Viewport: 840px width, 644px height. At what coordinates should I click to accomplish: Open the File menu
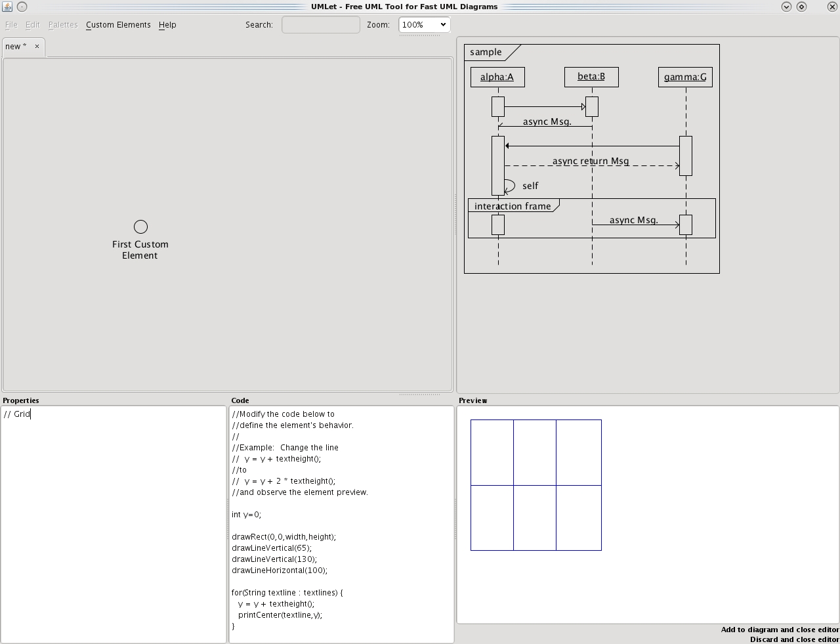pos(11,25)
